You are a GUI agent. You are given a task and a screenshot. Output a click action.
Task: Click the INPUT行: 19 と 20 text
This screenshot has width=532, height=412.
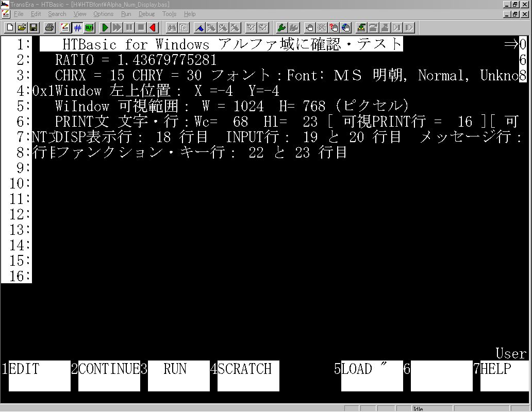pos(313,137)
